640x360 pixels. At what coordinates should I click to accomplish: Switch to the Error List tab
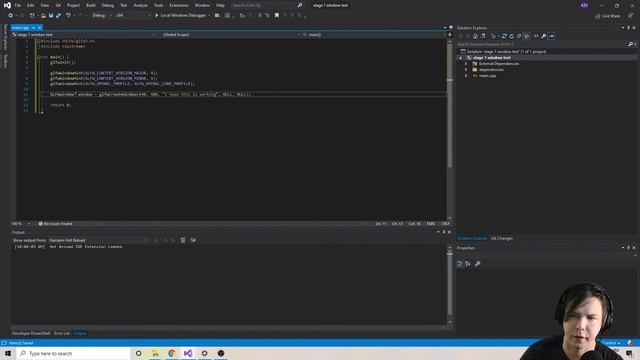coord(62,333)
